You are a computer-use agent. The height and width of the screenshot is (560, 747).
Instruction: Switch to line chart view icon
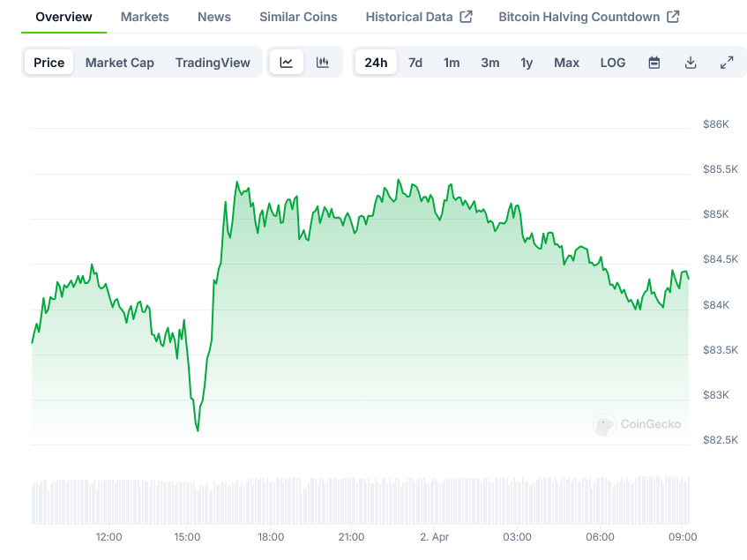tap(287, 63)
